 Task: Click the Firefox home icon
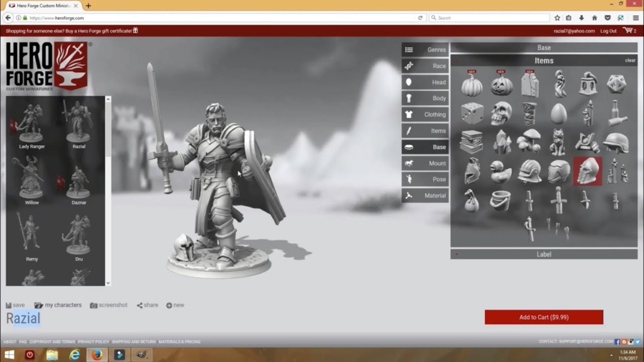click(594, 18)
